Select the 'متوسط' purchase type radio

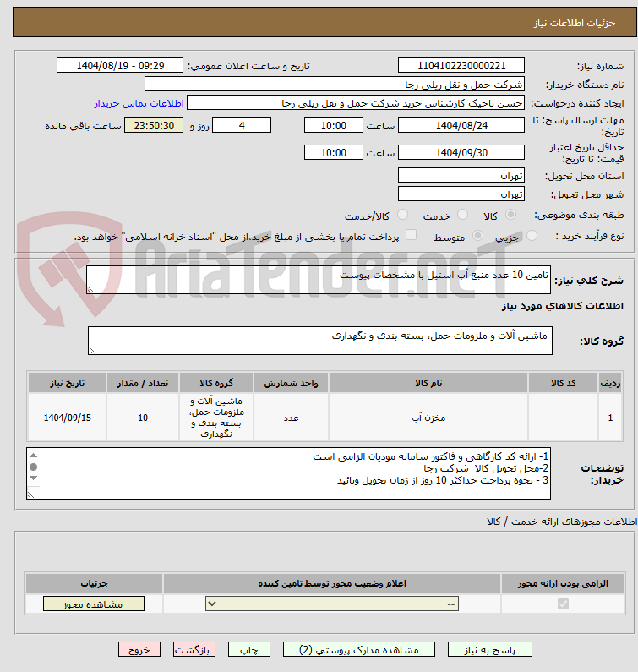tap(477, 235)
